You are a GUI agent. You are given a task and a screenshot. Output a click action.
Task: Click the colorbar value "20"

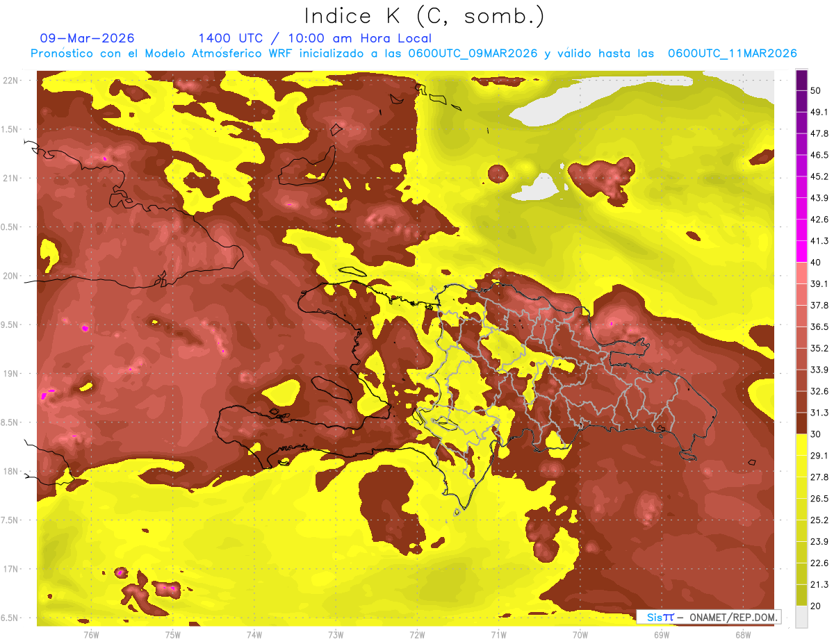click(x=817, y=606)
